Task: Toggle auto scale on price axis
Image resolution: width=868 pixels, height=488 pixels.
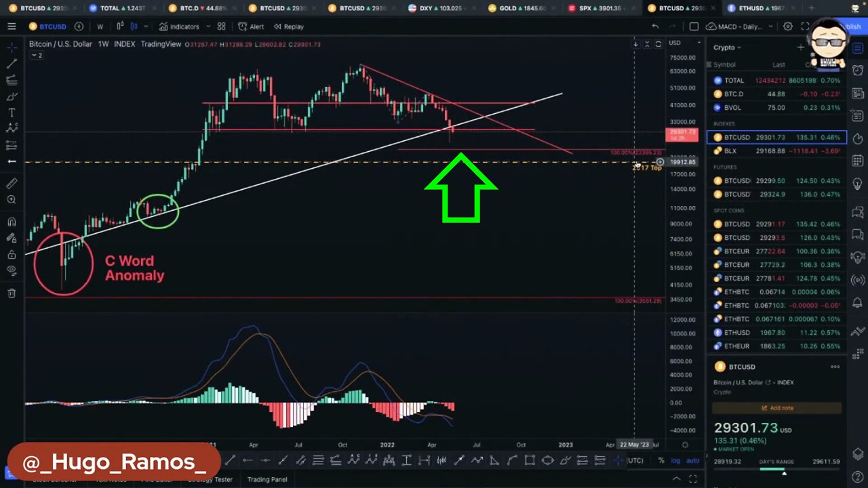Action: (x=692, y=461)
